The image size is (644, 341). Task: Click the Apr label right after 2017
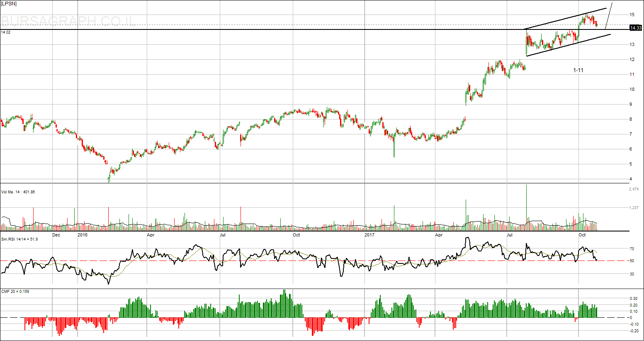[439, 235]
